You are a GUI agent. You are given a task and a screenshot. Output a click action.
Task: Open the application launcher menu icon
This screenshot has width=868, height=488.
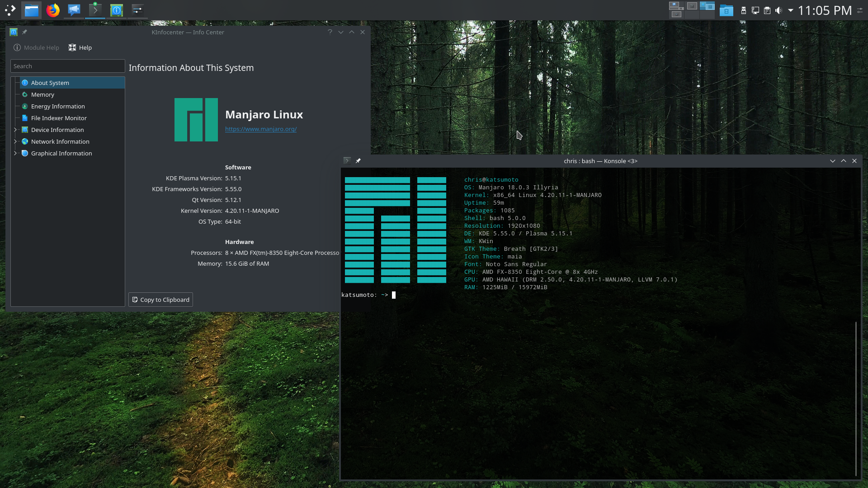[10, 10]
